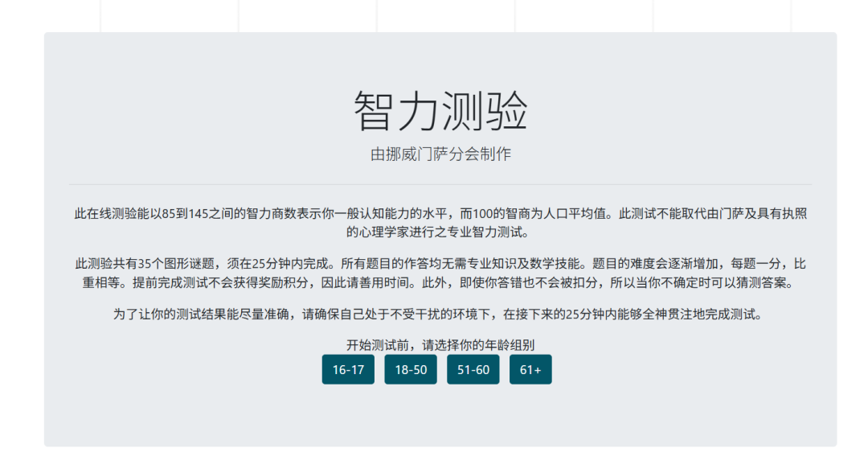Select the 16-17 age group button
Viewport: 868px width, 473px height.
coord(348,369)
